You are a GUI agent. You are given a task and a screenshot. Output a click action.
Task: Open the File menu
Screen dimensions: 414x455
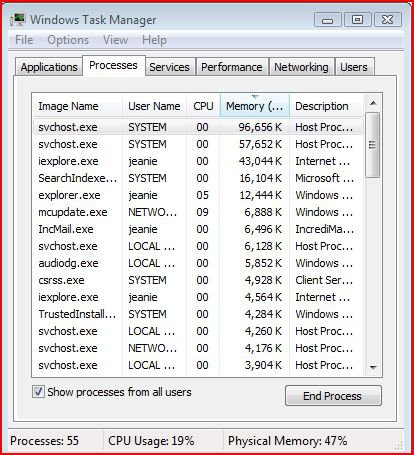pos(24,40)
